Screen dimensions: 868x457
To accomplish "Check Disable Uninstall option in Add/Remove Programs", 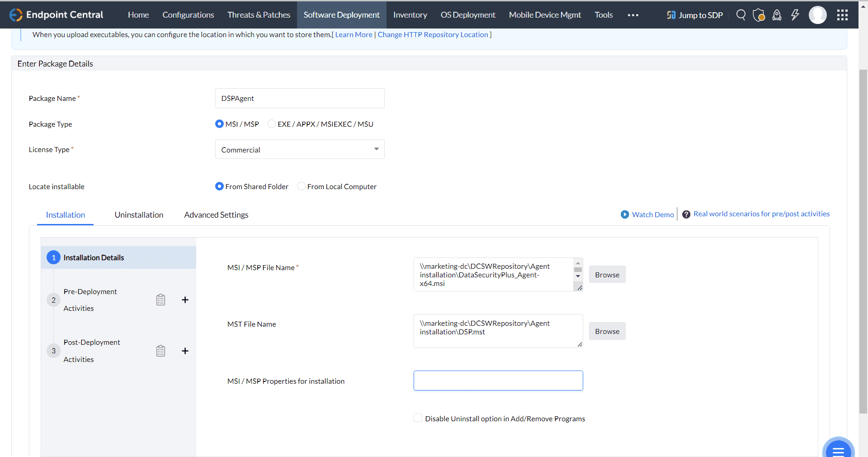I will click(x=418, y=418).
